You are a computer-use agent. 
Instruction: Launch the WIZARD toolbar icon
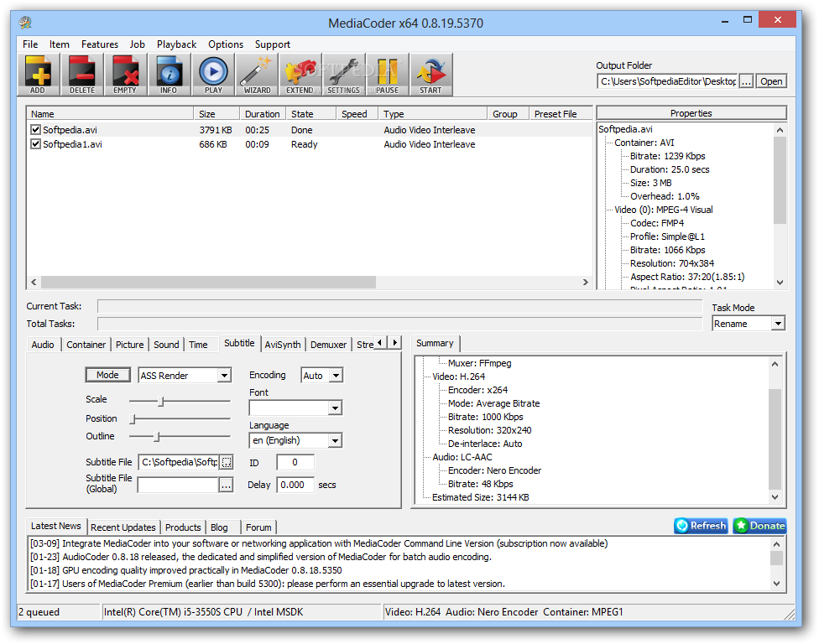(257, 75)
